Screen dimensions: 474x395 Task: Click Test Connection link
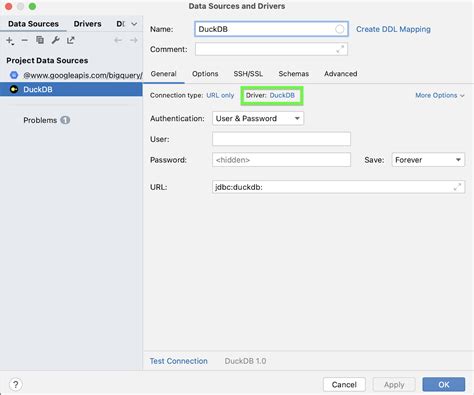coord(179,361)
